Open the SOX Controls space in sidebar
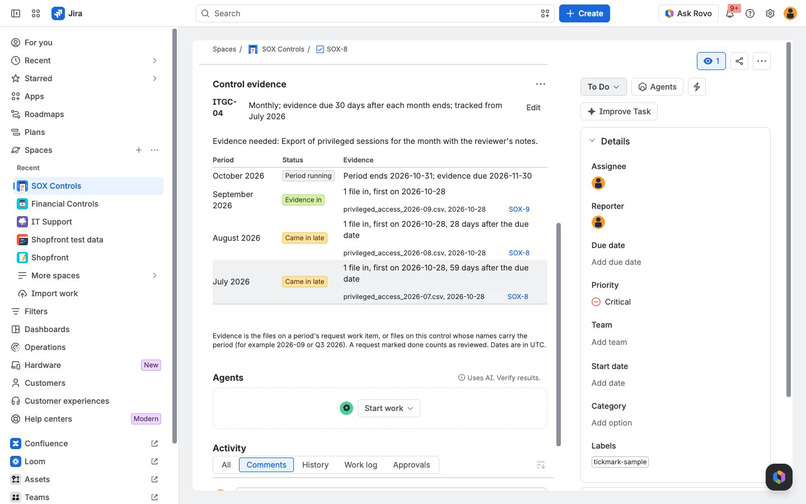806x504 pixels. click(x=87, y=186)
